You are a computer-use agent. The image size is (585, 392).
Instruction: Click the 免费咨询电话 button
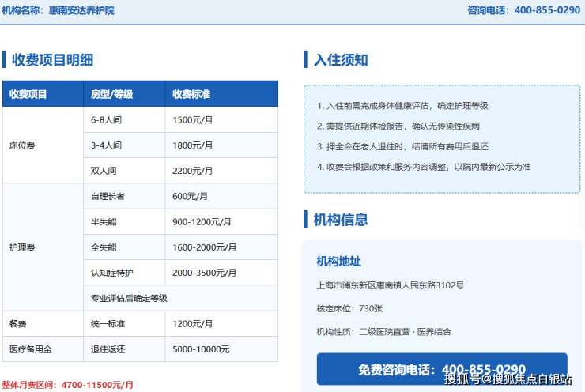coord(442,369)
